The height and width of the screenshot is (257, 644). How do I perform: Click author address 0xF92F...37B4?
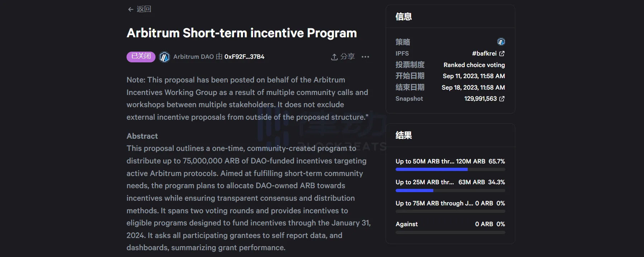244,57
